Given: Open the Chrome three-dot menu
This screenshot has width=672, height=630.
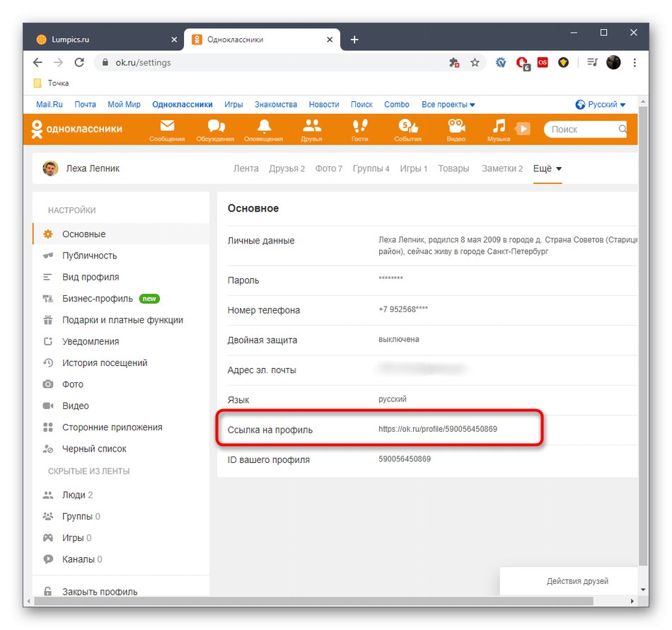Looking at the screenshot, I should pyautogui.click(x=635, y=62).
